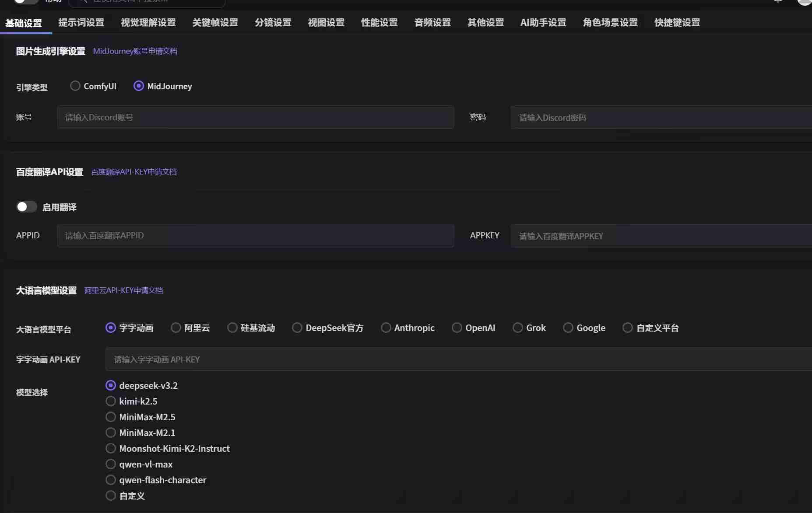Choose 阿里云 as the LLM platform
Viewport: 812px width, 513px height.
pos(176,328)
